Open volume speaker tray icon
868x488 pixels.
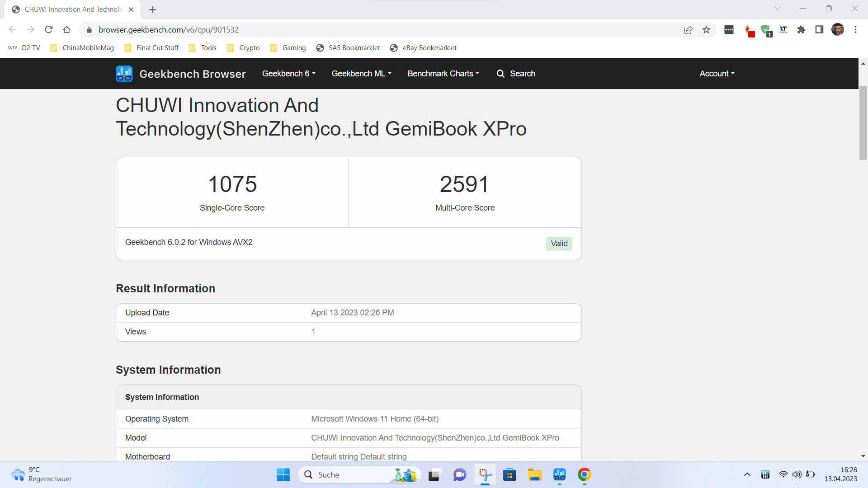coord(797,474)
